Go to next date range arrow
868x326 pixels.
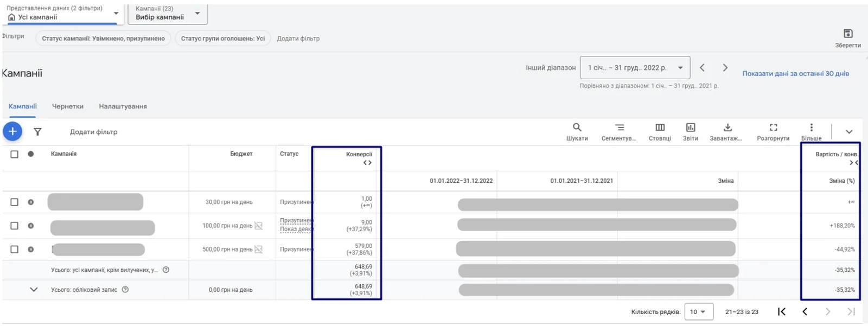click(725, 68)
